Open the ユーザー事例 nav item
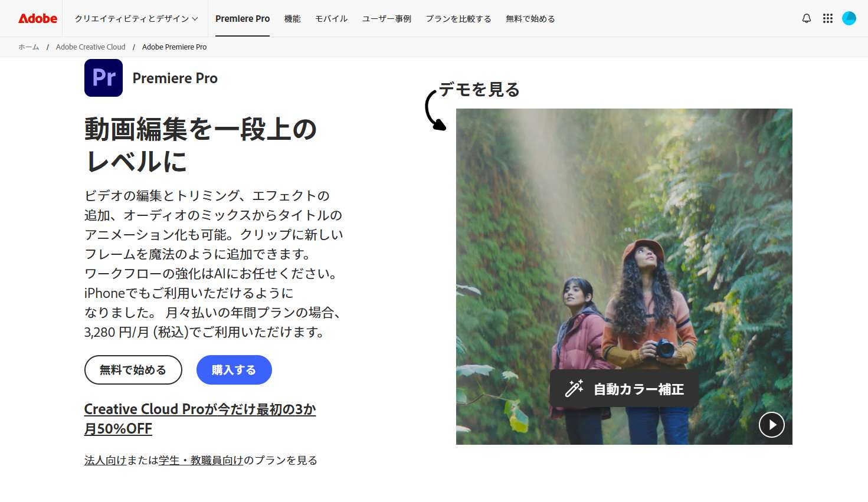Screen dimensions: 868x502 pyautogui.click(x=387, y=19)
